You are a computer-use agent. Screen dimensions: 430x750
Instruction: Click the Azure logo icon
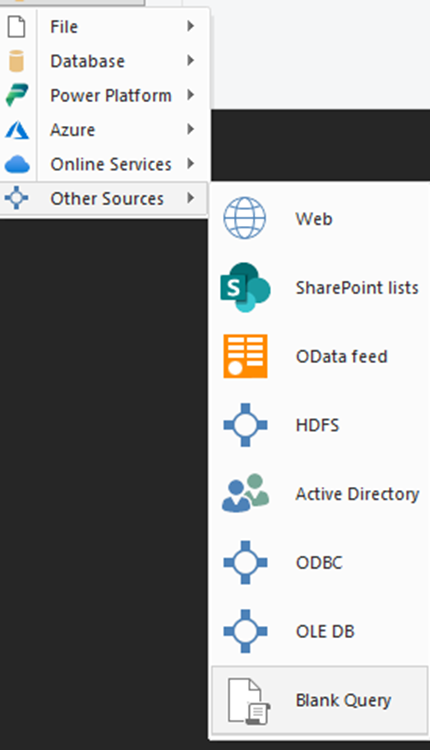pyautogui.click(x=17, y=130)
